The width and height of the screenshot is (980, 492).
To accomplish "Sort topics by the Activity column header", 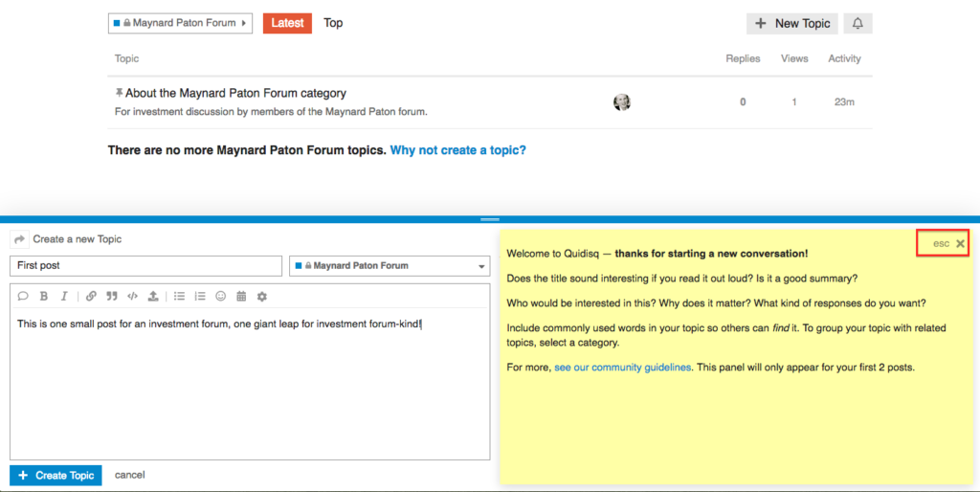I will tap(844, 58).
